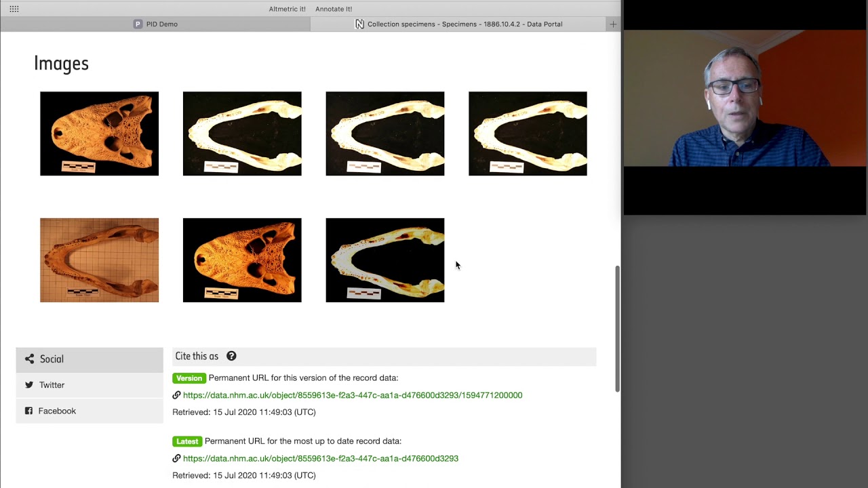Click the Social share icon
This screenshot has width=868, height=488.
point(29,359)
